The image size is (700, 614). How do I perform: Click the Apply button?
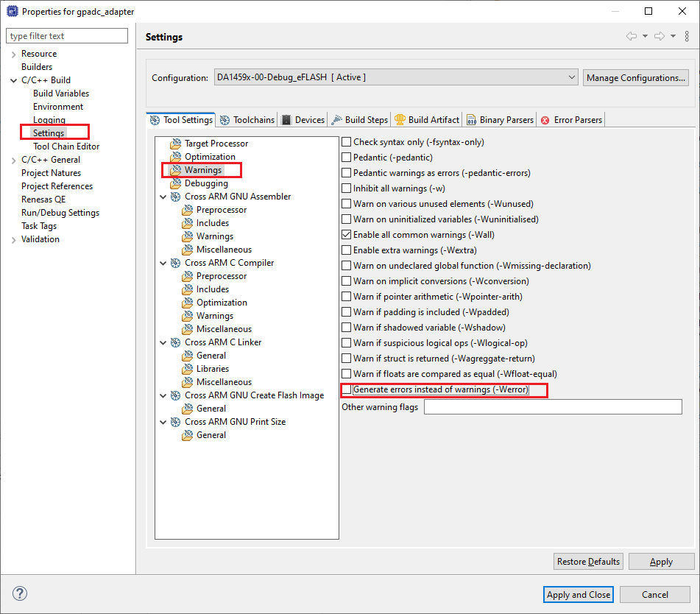click(x=661, y=562)
